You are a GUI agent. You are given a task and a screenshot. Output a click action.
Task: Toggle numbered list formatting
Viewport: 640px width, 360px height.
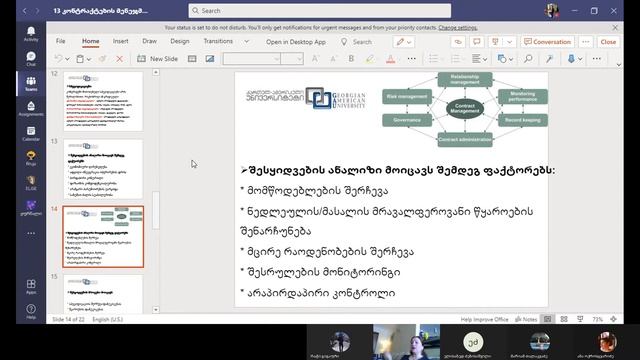click(x=455, y=59)
